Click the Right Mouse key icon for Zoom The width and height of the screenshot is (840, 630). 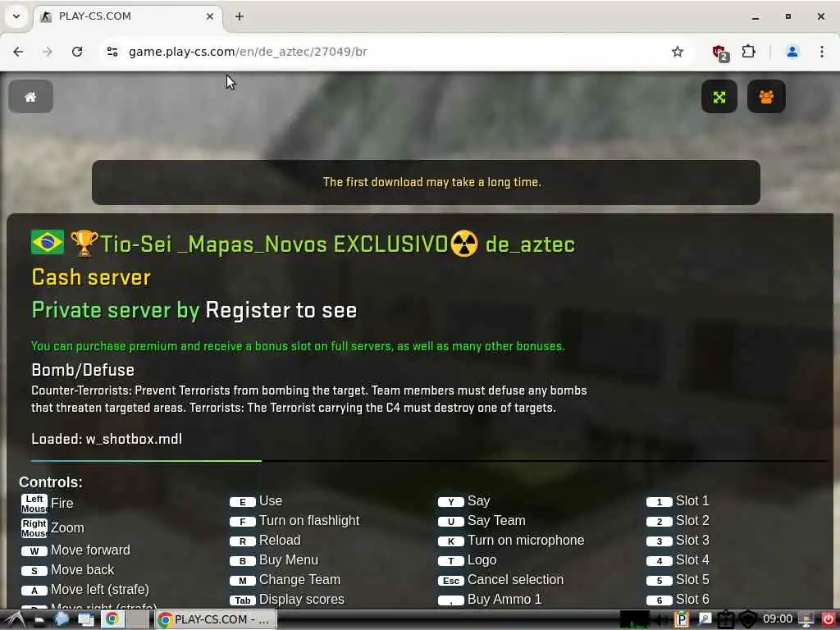[34, 528]
